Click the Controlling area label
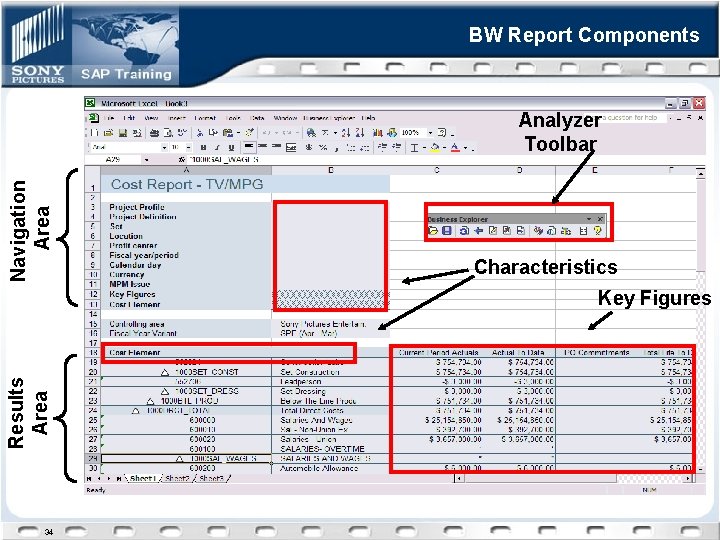Screen dimensions: 720x540 pyautogui.click(x=137, y=324)
